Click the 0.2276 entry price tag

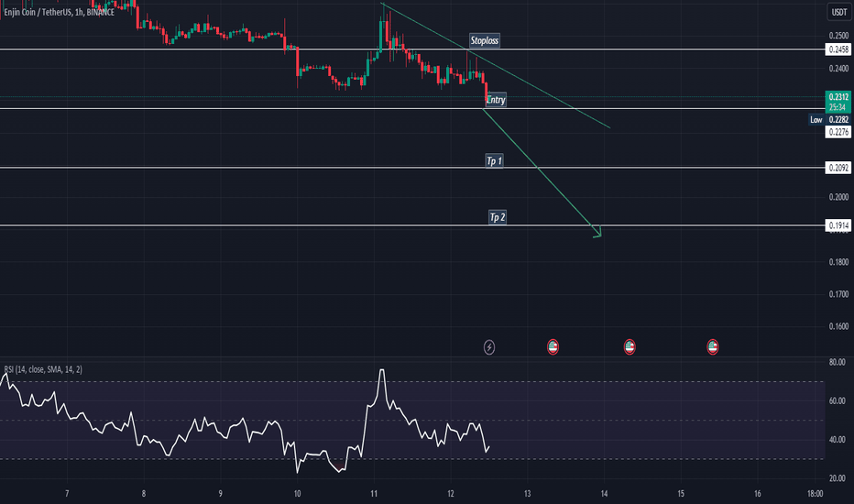coord(838,132)
